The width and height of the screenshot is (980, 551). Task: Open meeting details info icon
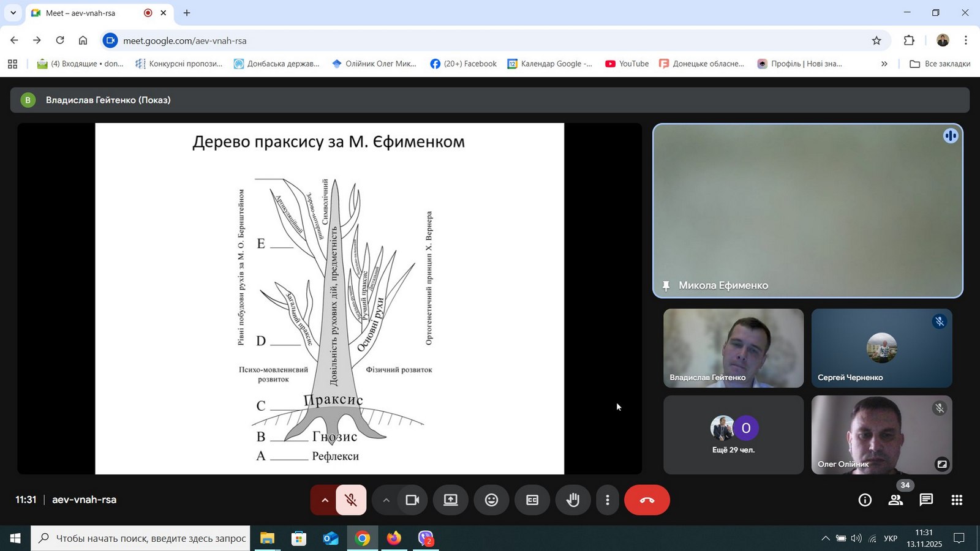point(865,500)
